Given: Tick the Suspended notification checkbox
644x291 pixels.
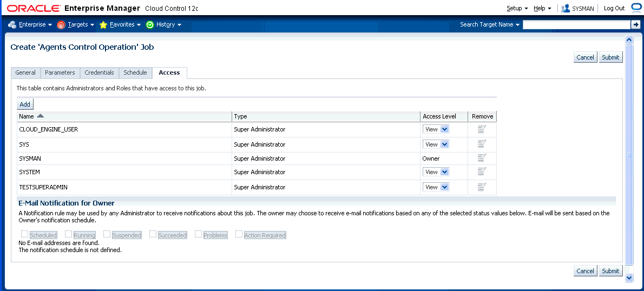Looking at the screenshot, I should 107,234.
